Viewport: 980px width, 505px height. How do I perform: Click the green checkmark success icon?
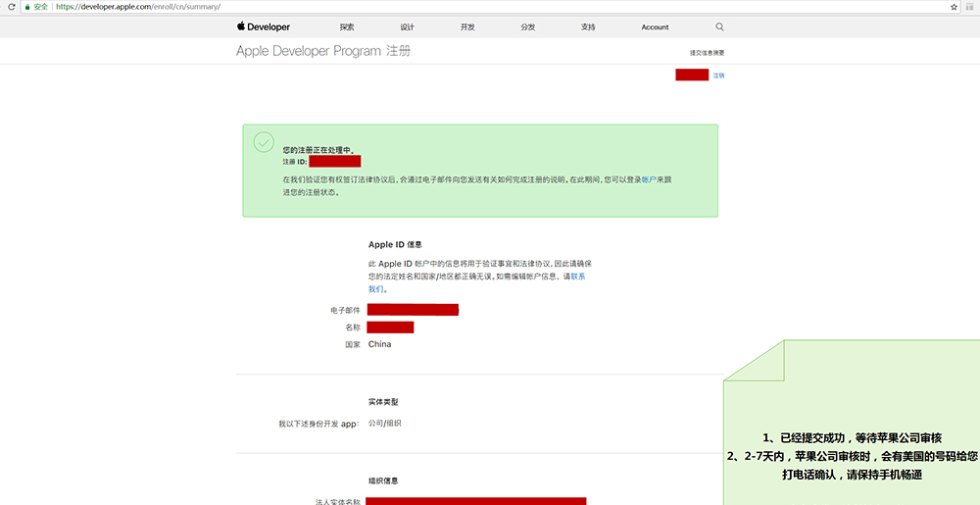[x=264, y=142]
